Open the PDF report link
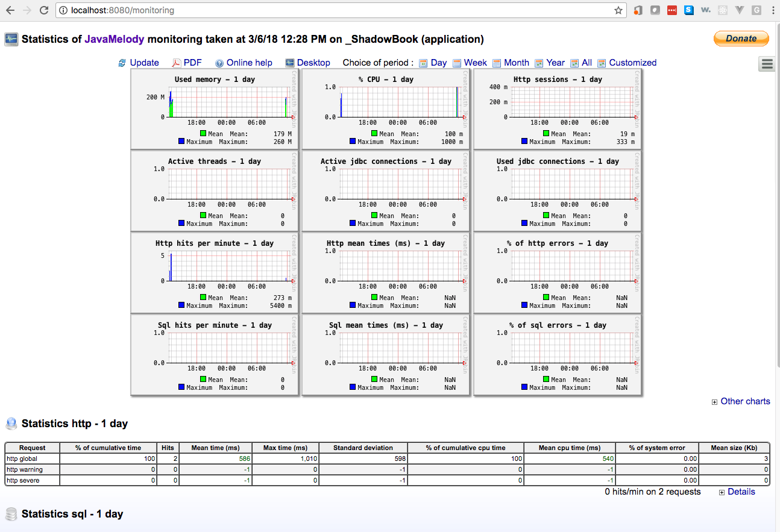 click(x=193, y=63)
